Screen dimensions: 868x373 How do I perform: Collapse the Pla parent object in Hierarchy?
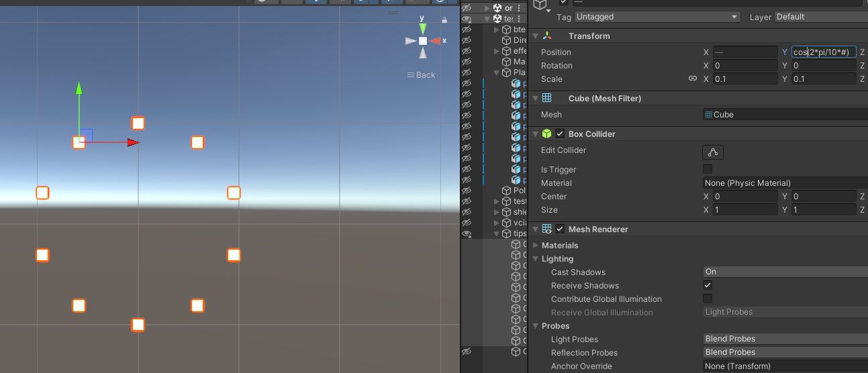(x=497, y=72)
